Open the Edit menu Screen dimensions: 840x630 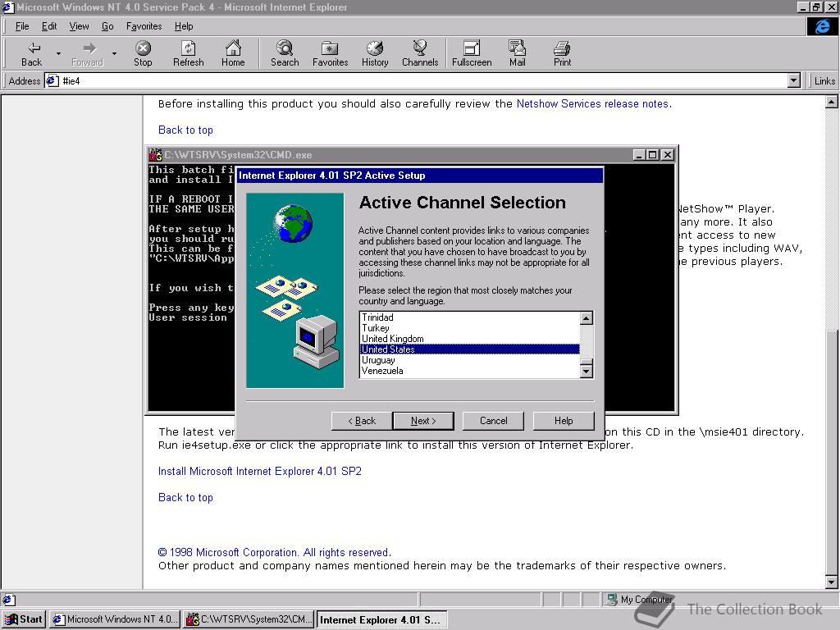49,26
